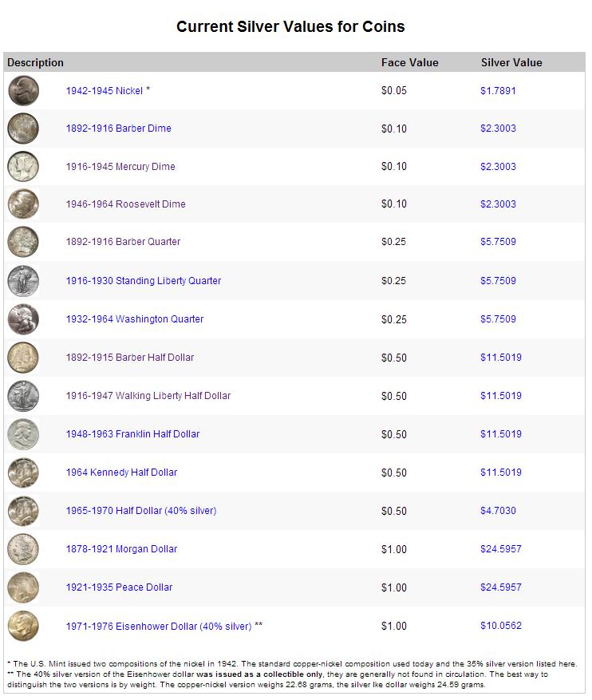This screenshot has height=700, width=592.
Task: Click the Mercury Dime coin image
Action: [x=23, y=167]
